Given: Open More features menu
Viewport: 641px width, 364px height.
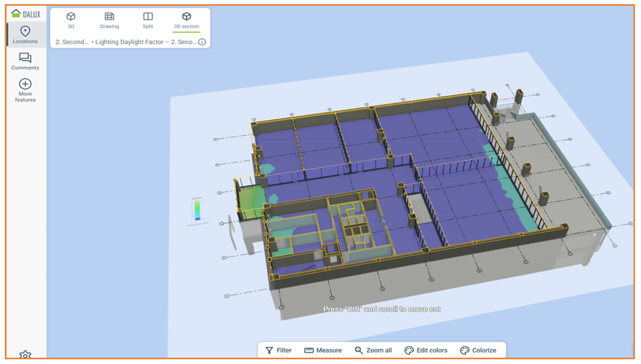Looking at the screenshot, I should point(25,90).
